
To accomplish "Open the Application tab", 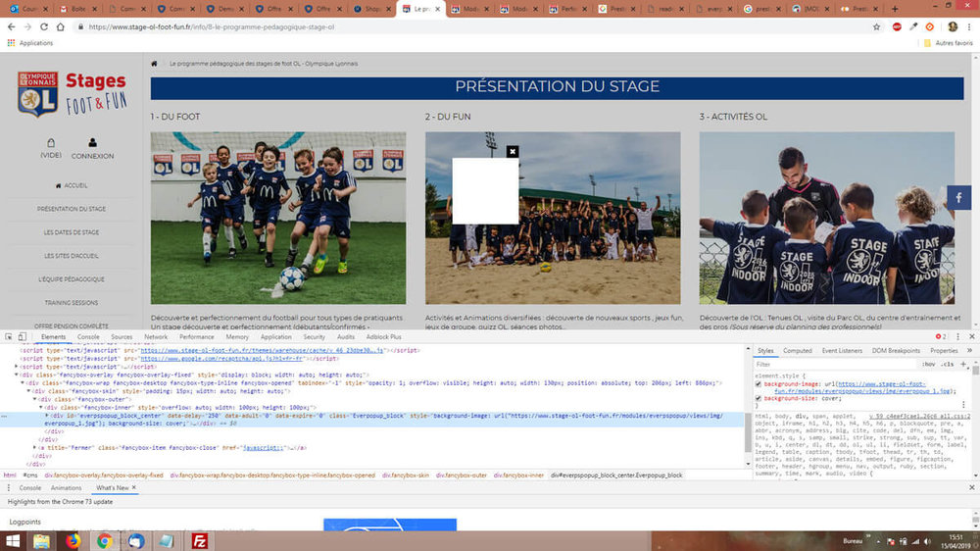I will coord(275,336).
